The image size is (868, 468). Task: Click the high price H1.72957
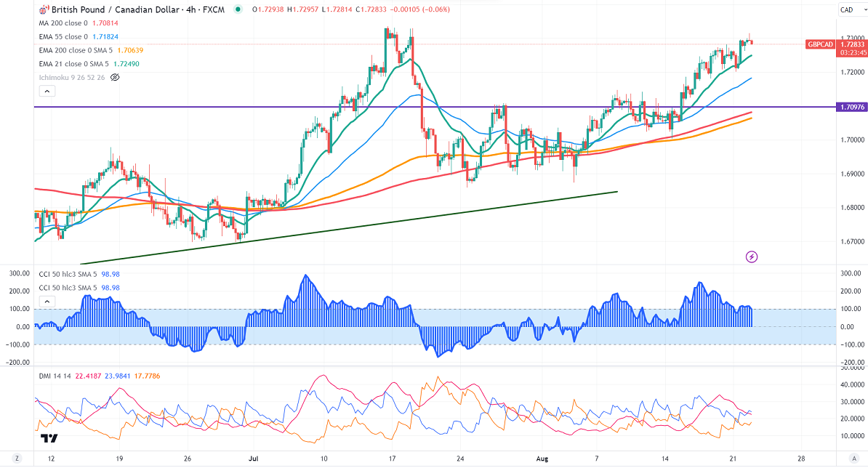tap(303, 9)
